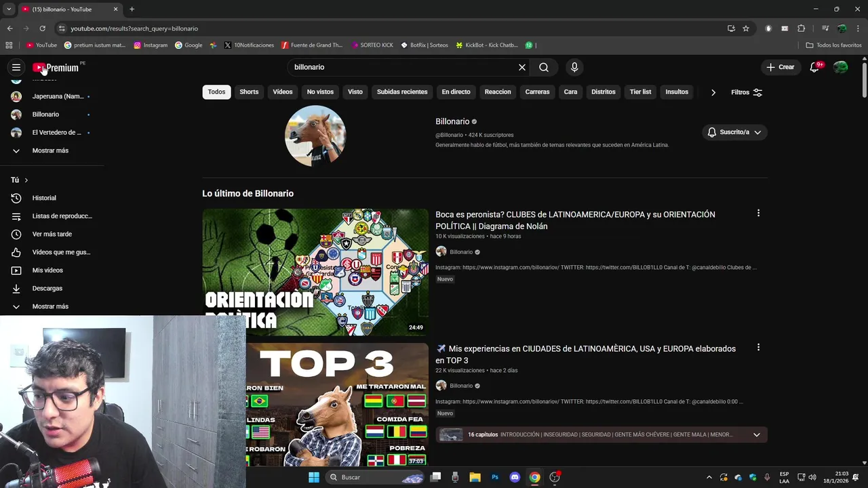The height and width of the screenshot is (488, 868).
Task: Expand Tú section Mostrar más
Action: tap(52, 306)
